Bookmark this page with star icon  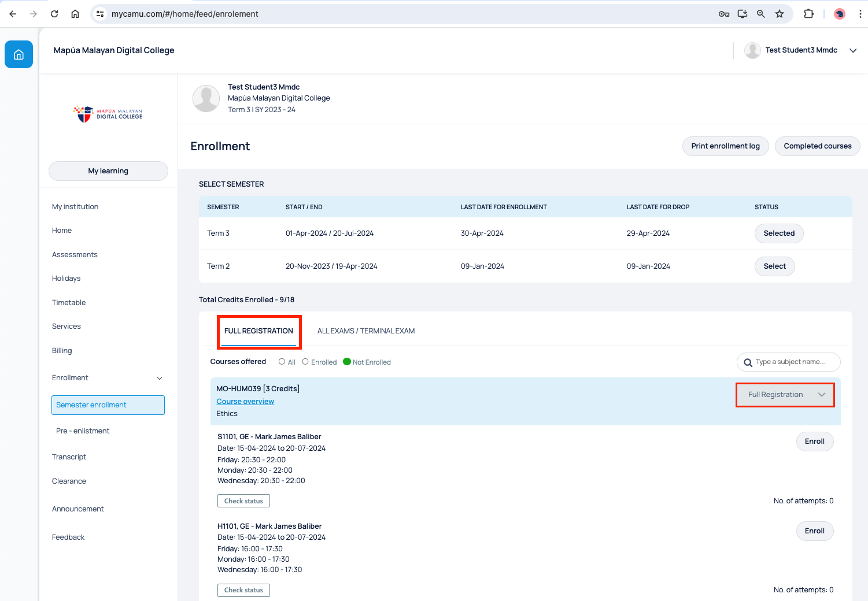[780, 14]
